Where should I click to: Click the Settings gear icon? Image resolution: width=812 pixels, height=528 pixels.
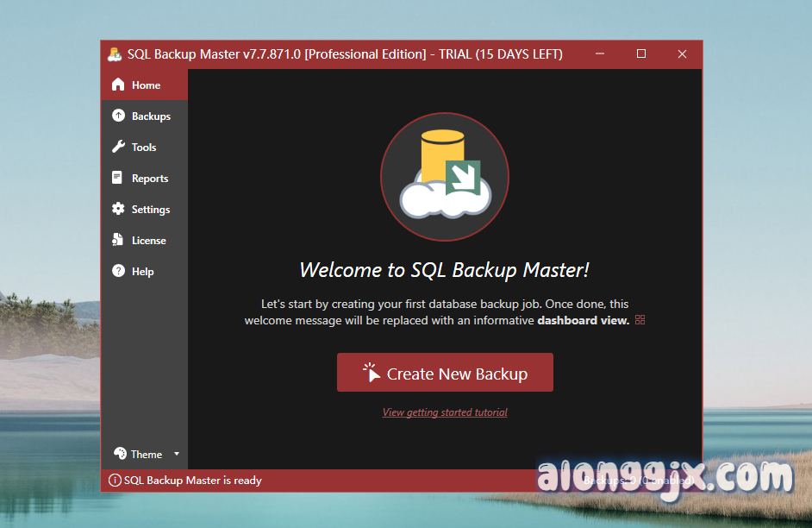click(x=118, y=210)
